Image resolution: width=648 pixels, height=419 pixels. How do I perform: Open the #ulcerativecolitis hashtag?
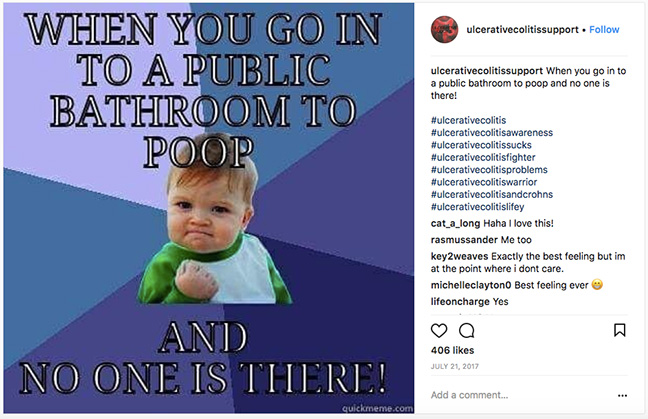(468, 120)
